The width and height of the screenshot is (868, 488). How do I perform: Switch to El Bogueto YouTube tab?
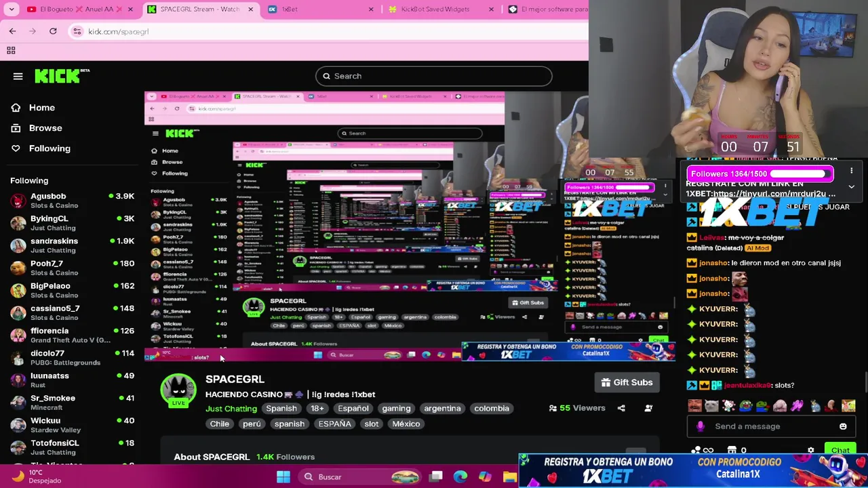[81, 9]
